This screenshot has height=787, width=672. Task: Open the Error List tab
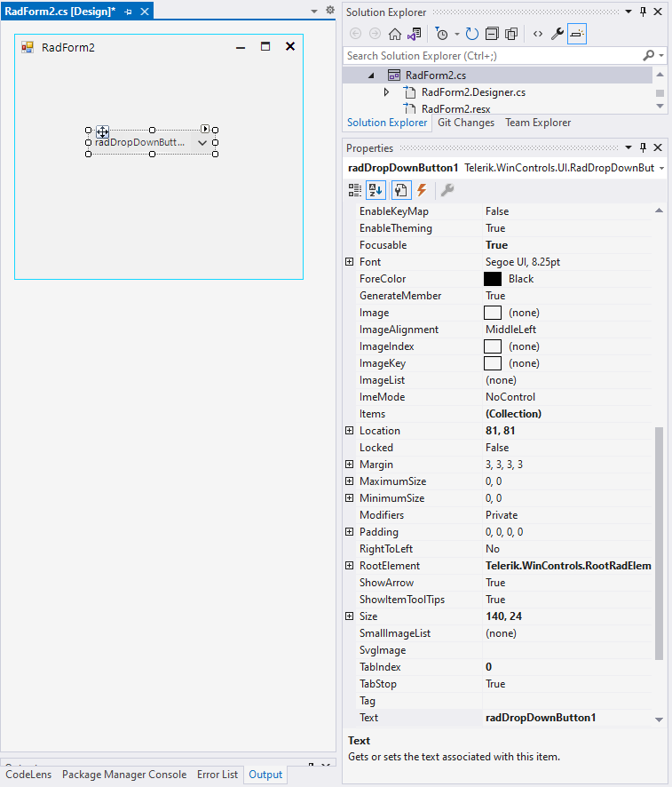click(217, 775)
